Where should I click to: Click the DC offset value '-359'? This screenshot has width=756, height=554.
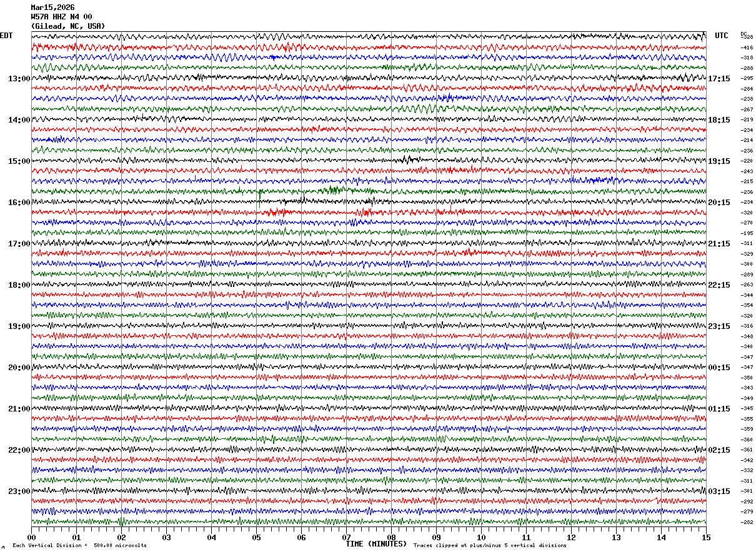click(x=747, y=429)
